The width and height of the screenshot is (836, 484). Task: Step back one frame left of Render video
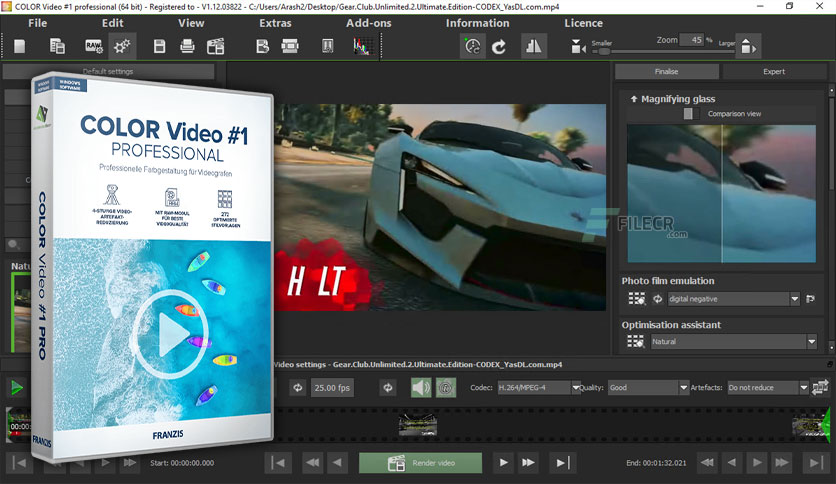pos(337,463)
